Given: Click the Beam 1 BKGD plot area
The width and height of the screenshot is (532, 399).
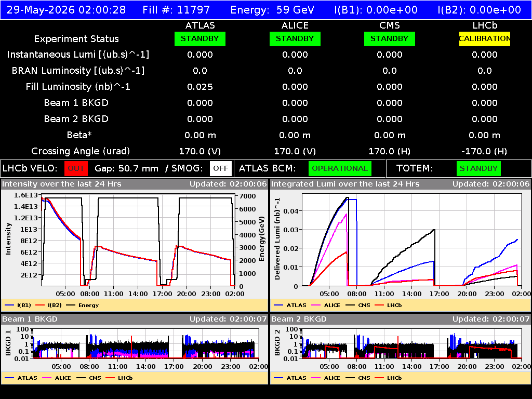Looking at the screenshot, I should 146,343.
